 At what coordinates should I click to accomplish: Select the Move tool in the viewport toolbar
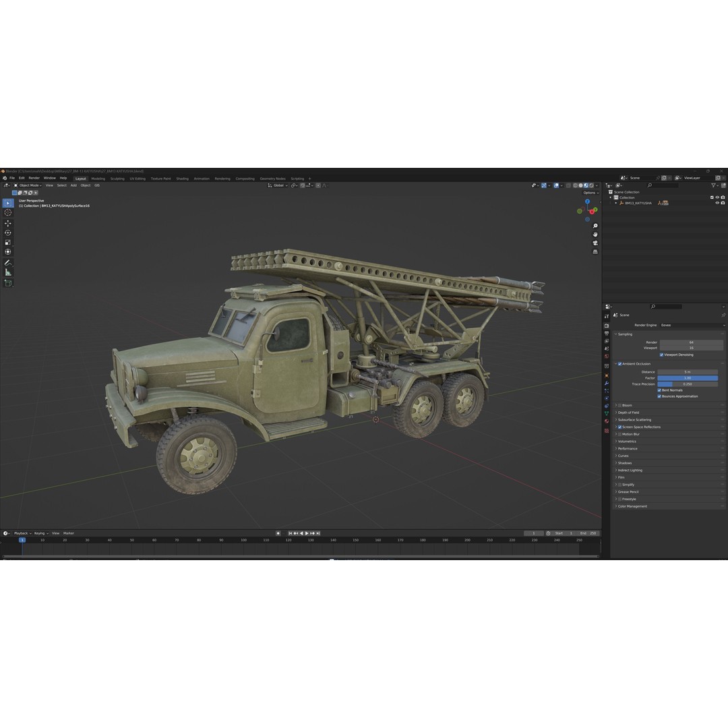8,223
